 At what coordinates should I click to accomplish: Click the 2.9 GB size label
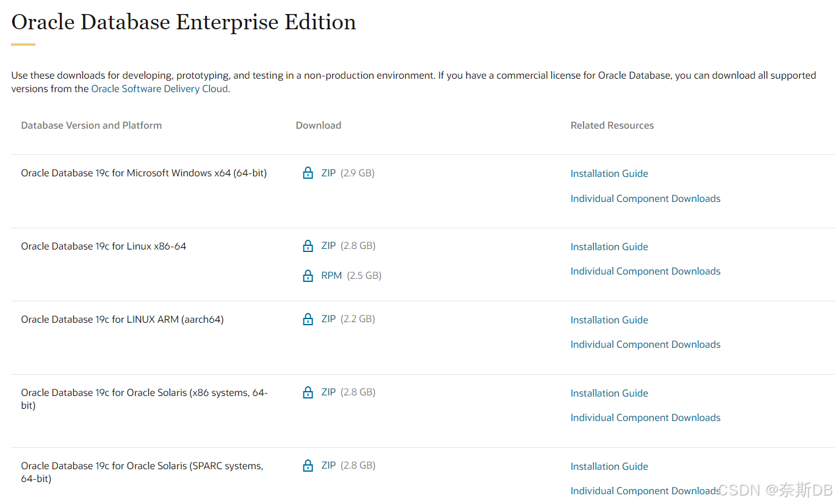(x=358, y=173)
